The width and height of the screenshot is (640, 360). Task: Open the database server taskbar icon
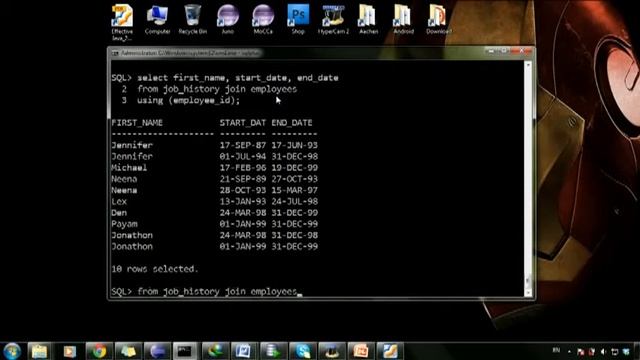pyautogui.click(x=273, y=351)
